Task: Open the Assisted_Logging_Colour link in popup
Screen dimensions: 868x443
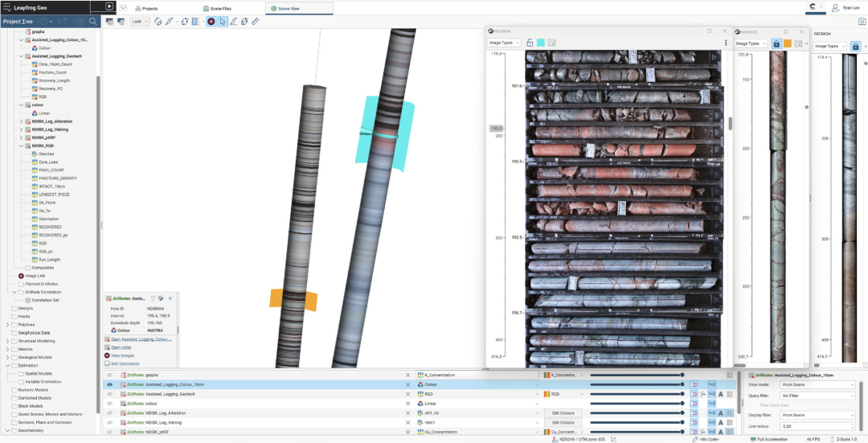Action: click(141, 339)
